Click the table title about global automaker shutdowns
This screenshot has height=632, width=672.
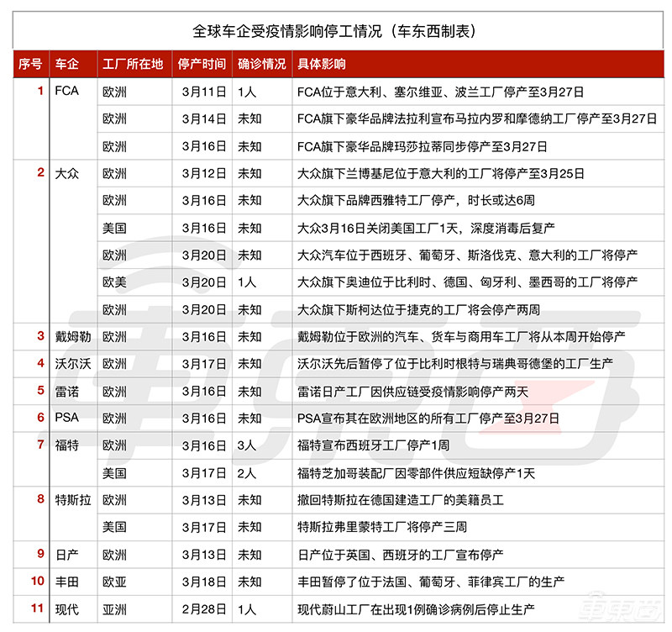(336, 29)
